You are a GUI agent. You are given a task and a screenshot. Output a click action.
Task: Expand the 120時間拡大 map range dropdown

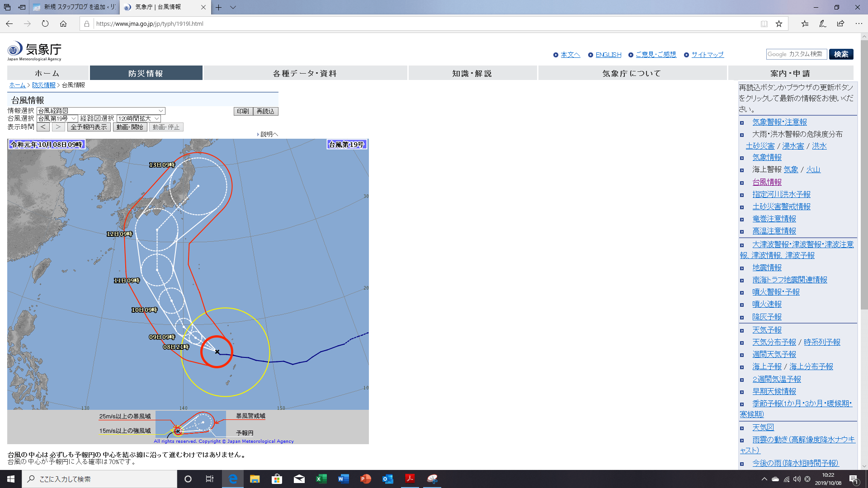click(x=138, y=118)
